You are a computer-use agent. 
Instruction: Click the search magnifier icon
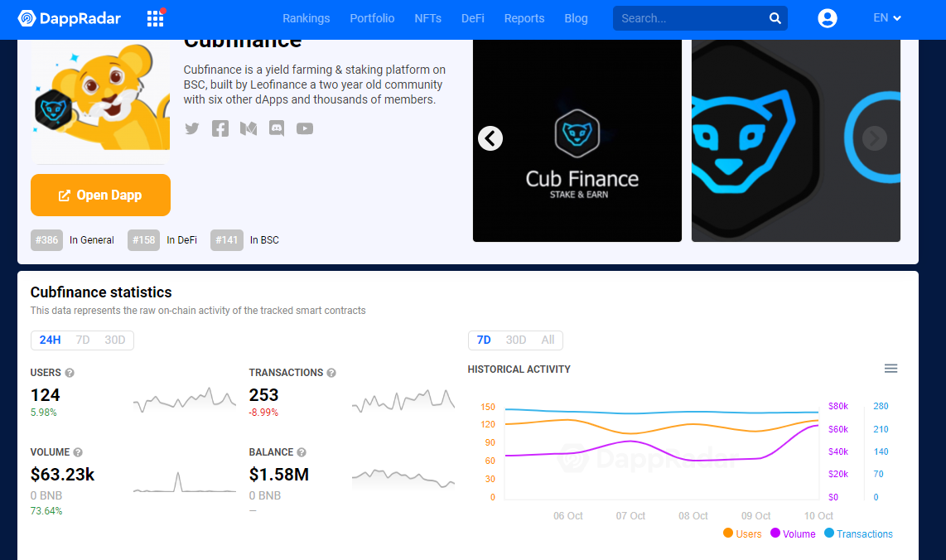coord(775,19)
